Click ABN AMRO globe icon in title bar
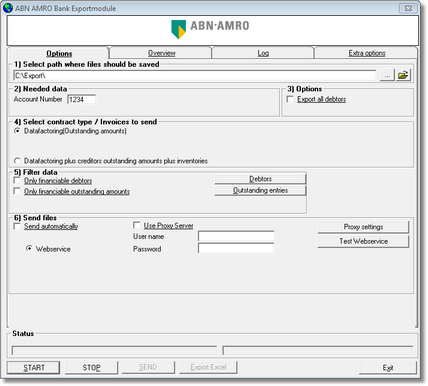This screenshot has height=386, width=428. point(8,8)
